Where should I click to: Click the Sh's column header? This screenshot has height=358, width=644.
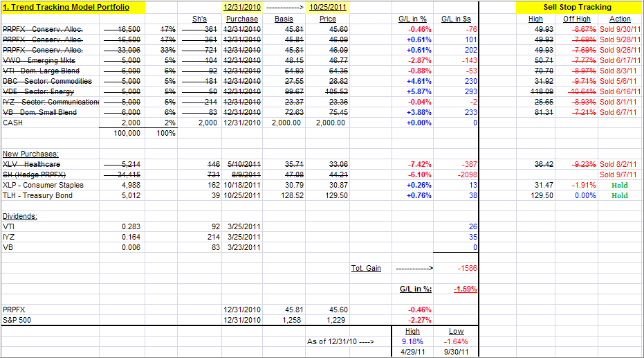tap(200, 19)
